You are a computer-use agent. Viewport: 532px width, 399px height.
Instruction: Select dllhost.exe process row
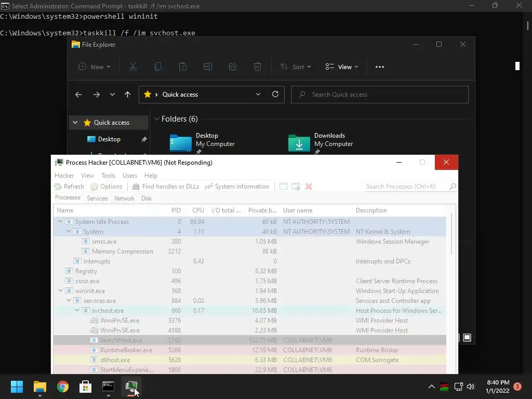coord(250,360)
